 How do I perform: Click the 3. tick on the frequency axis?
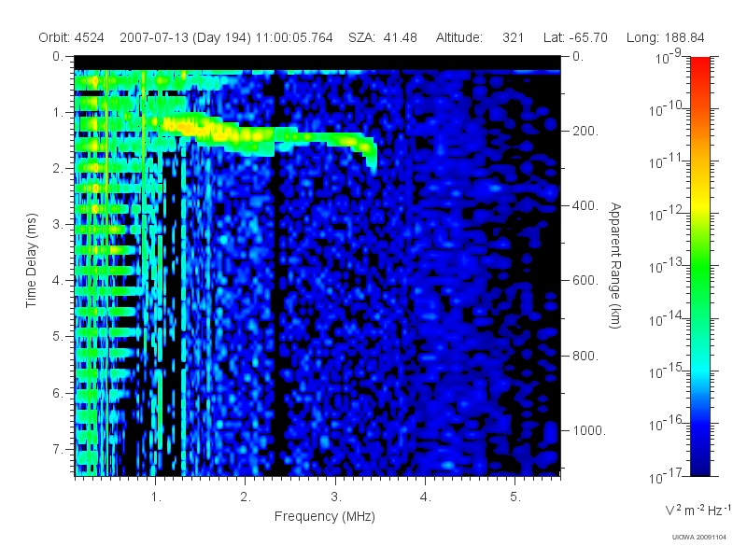pos(336,497)
